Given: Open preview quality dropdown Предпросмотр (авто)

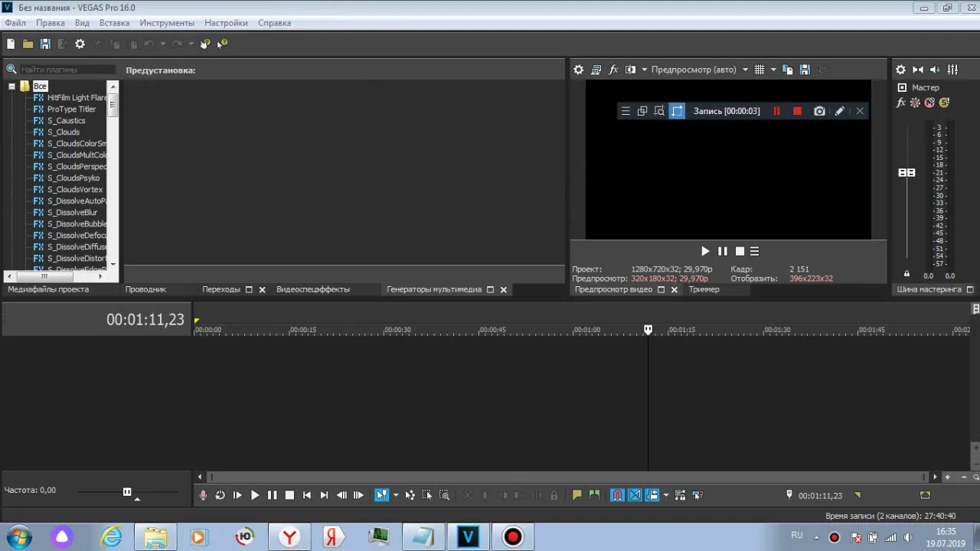Looking at the screenshot, I should [700, 70].
